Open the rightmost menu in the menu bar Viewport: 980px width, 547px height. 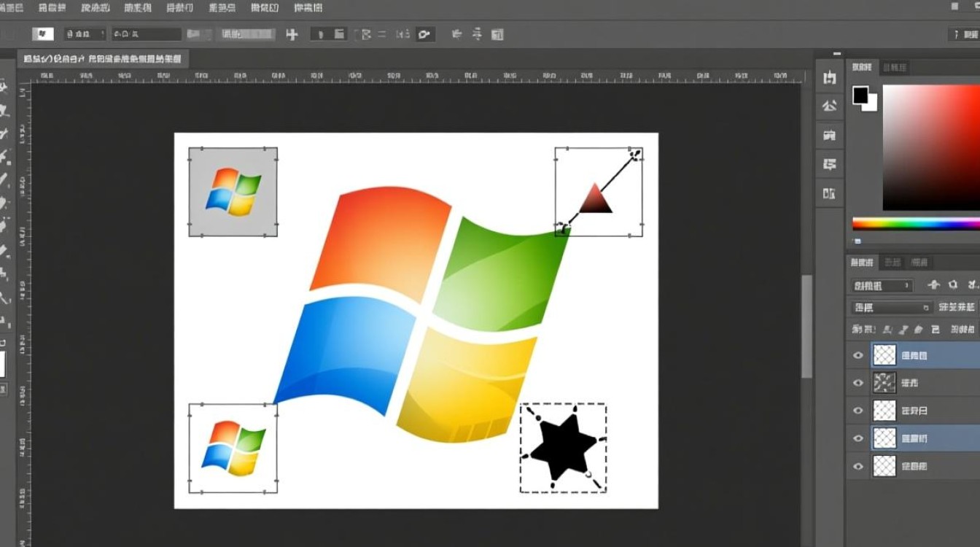(x=307, y=7)
